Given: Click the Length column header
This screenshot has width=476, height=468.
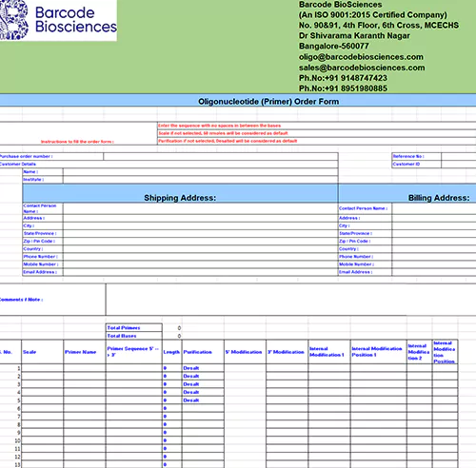Looking at the screenshot, I should [x=171, y=352].
